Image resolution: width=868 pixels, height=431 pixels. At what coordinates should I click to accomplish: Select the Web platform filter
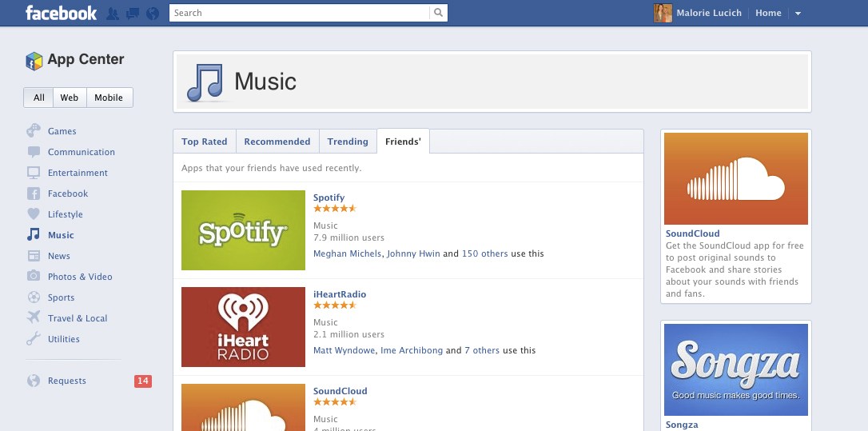click(70, 98)
